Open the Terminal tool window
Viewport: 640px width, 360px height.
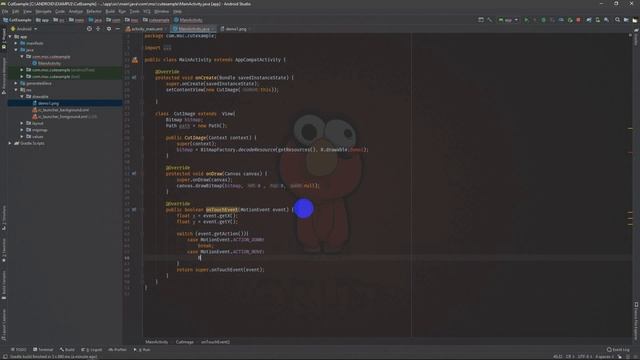click(x=43, y=350)
